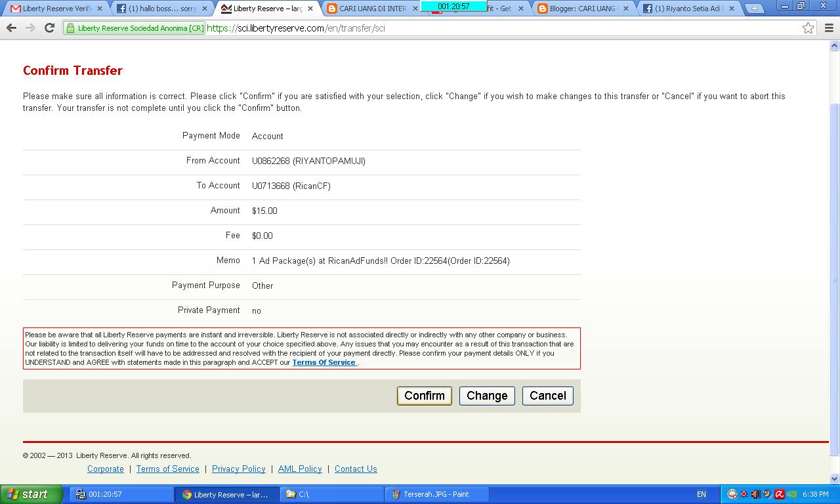Screen dimensions: 840x504
Task: Open the Terms Of Service link in the warning
Action: pos(324,362)
